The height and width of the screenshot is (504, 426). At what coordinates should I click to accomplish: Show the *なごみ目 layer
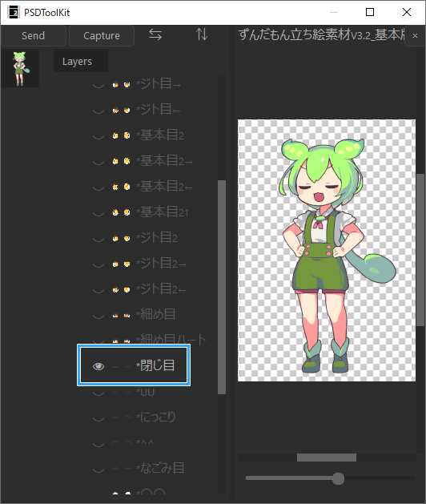tap(98, 470)
